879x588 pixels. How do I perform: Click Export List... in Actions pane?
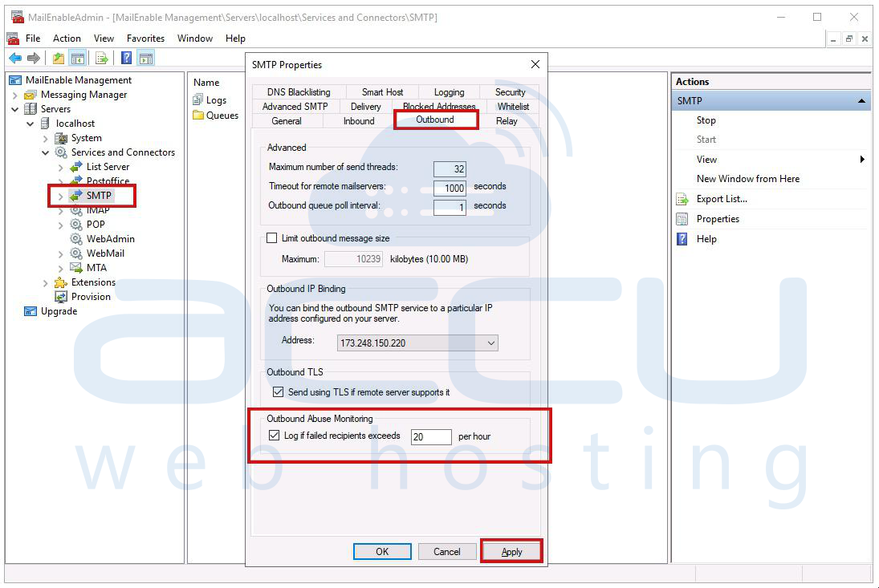[722, 199]
